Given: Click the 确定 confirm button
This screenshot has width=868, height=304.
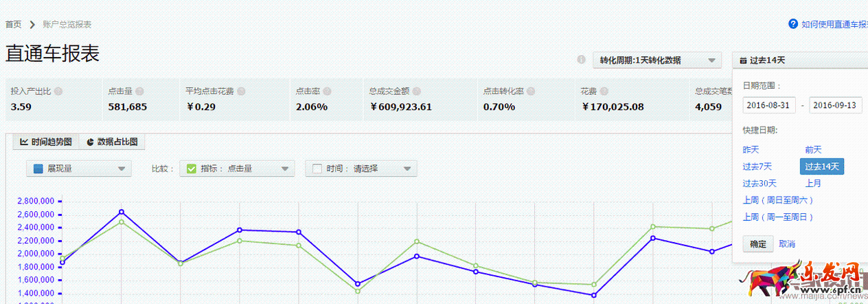Looking at the screenshot, I should (x=758, y=244).
